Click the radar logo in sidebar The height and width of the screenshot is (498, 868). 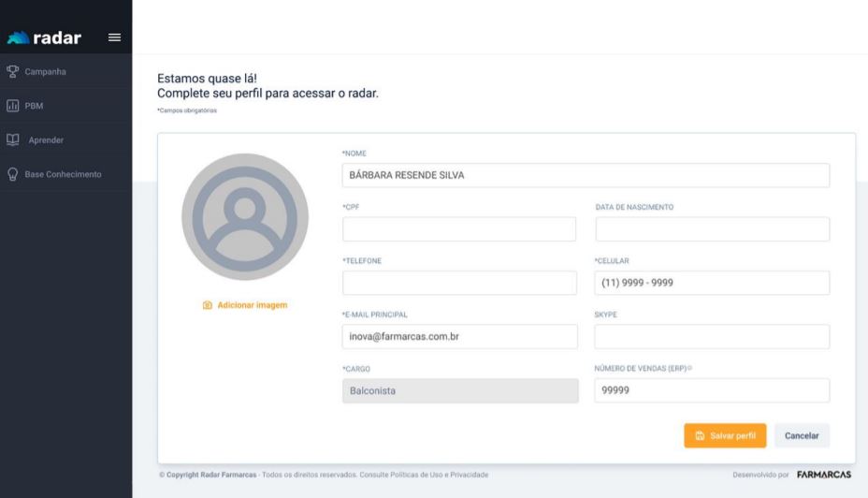45,37
